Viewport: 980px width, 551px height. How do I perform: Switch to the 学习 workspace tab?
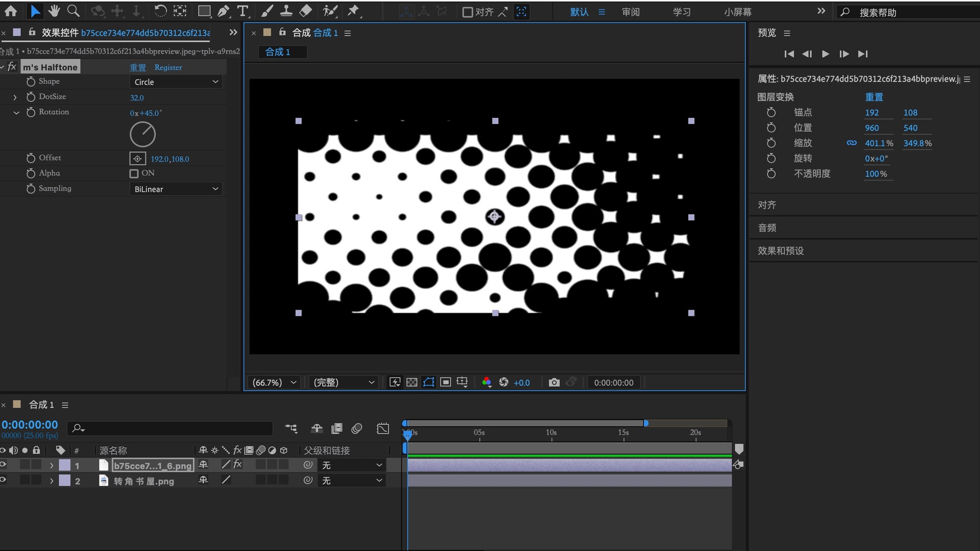[681, 12]
